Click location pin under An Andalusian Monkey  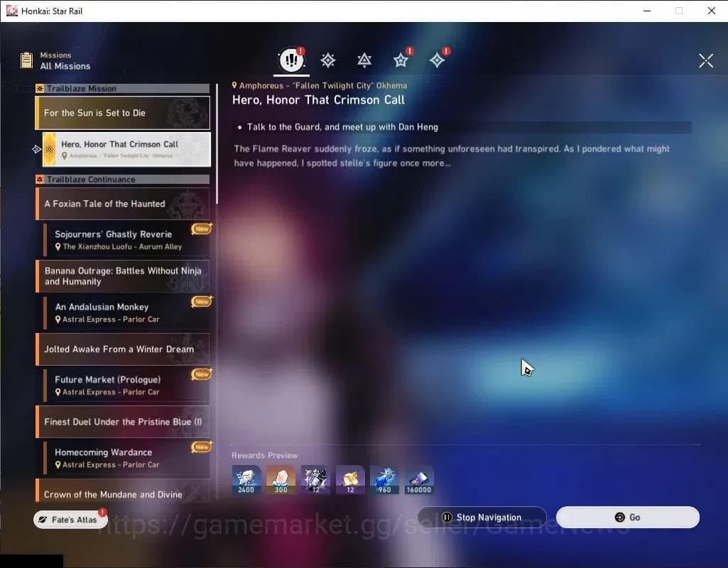point(58,319)
